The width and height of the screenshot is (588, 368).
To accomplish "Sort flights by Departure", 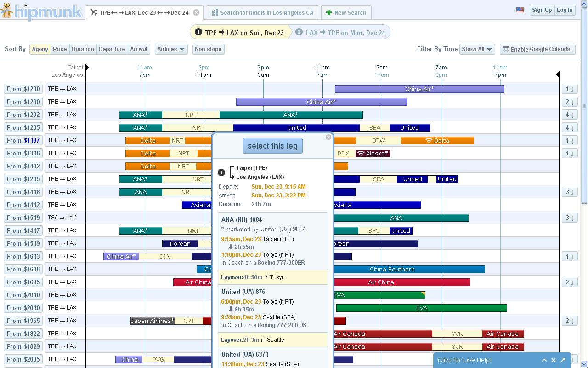I will pyautogui.click(x=112, y=49).
